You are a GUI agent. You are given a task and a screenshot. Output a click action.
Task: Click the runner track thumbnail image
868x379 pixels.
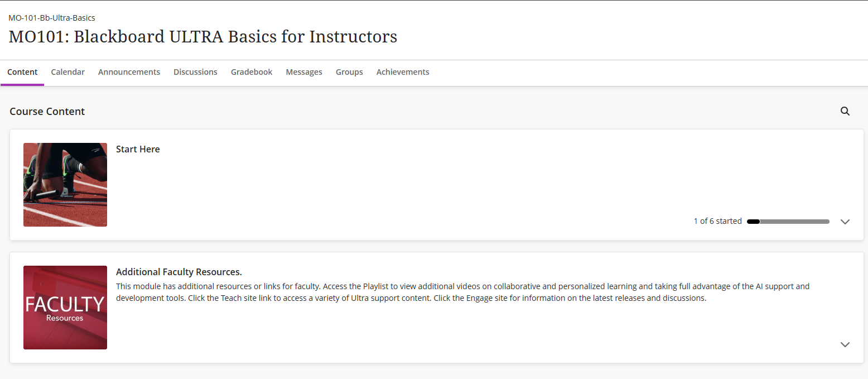(x=65, y=185)
